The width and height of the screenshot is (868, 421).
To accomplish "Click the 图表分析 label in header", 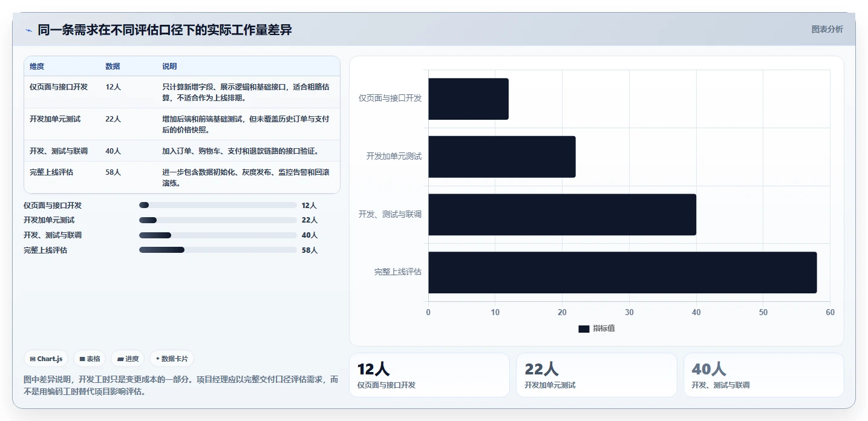I will point(827,29).
